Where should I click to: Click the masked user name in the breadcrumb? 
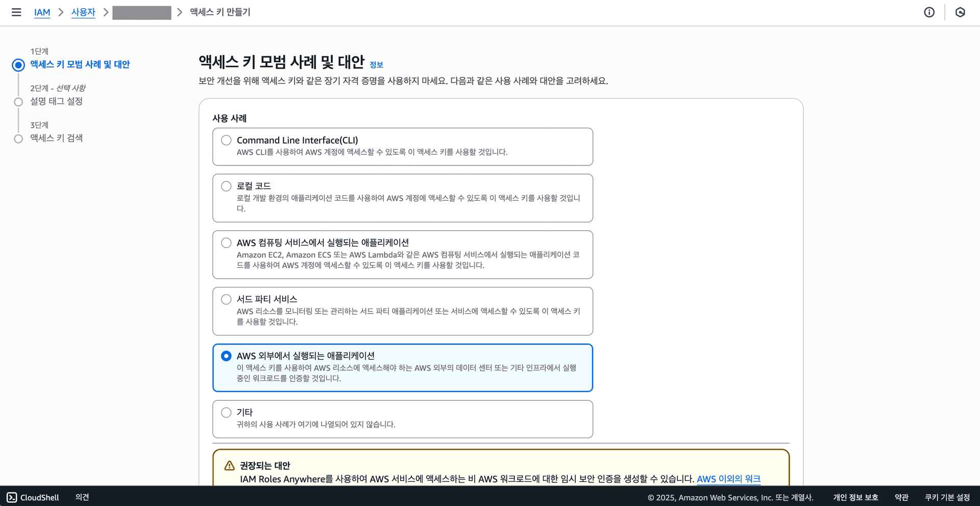pos(141,12)
